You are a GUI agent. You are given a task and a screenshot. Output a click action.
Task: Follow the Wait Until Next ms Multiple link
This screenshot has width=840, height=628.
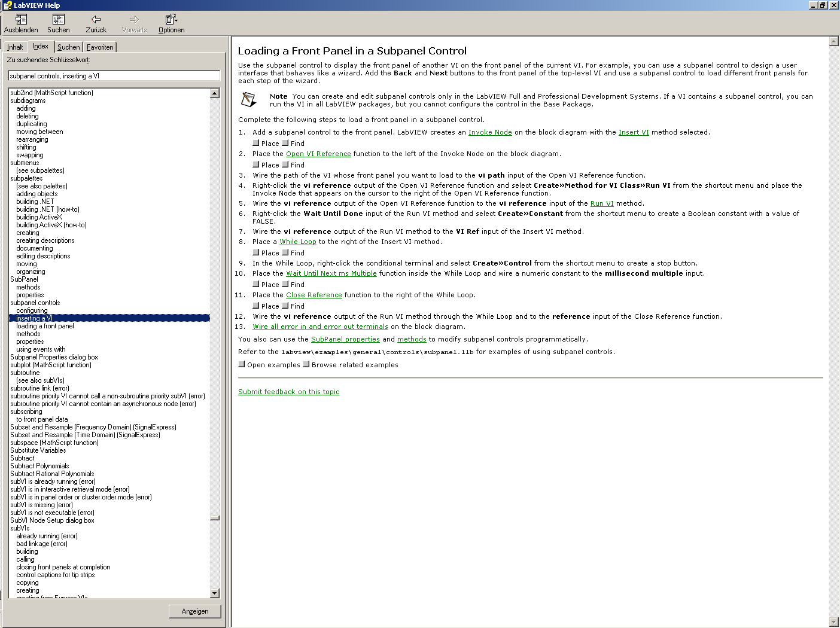point(331,274)
